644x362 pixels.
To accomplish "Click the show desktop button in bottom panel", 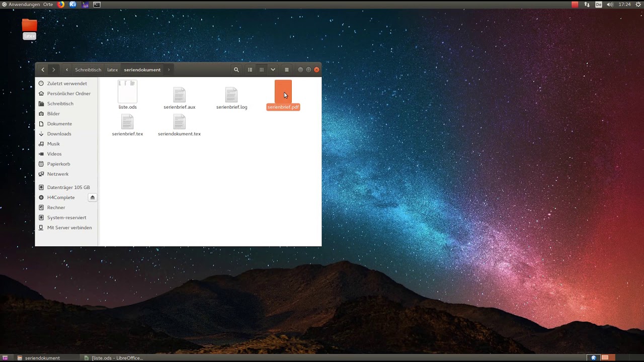I will pos(5,358).
